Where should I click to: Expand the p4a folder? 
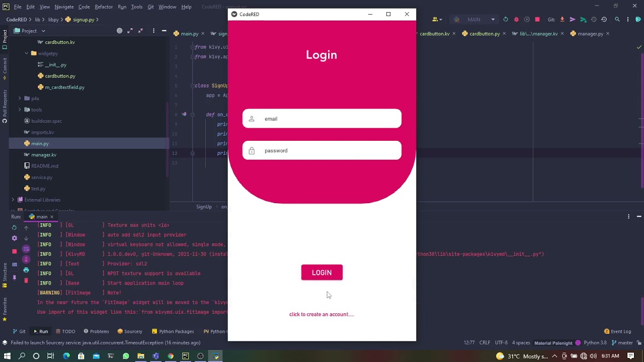click(20, 99)
